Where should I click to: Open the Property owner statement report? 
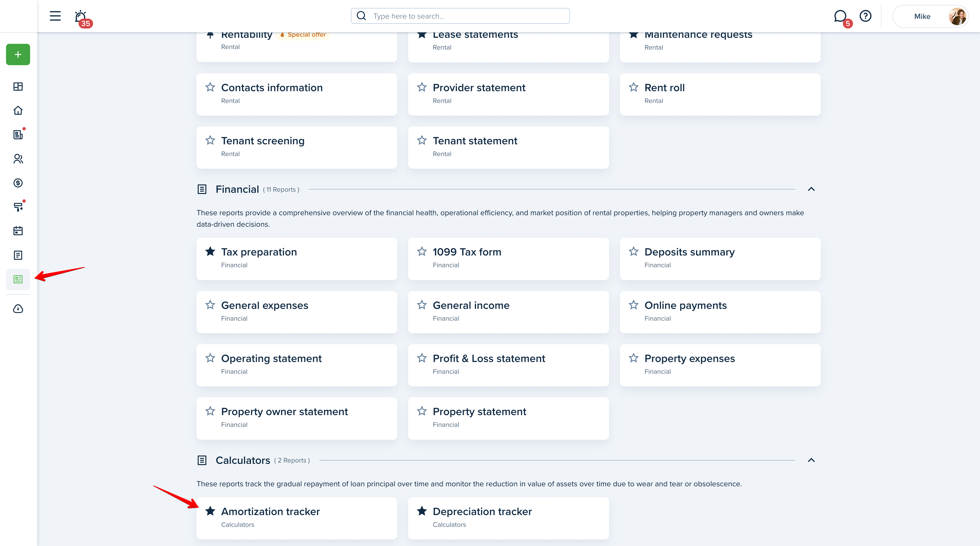tap(297, 419)
